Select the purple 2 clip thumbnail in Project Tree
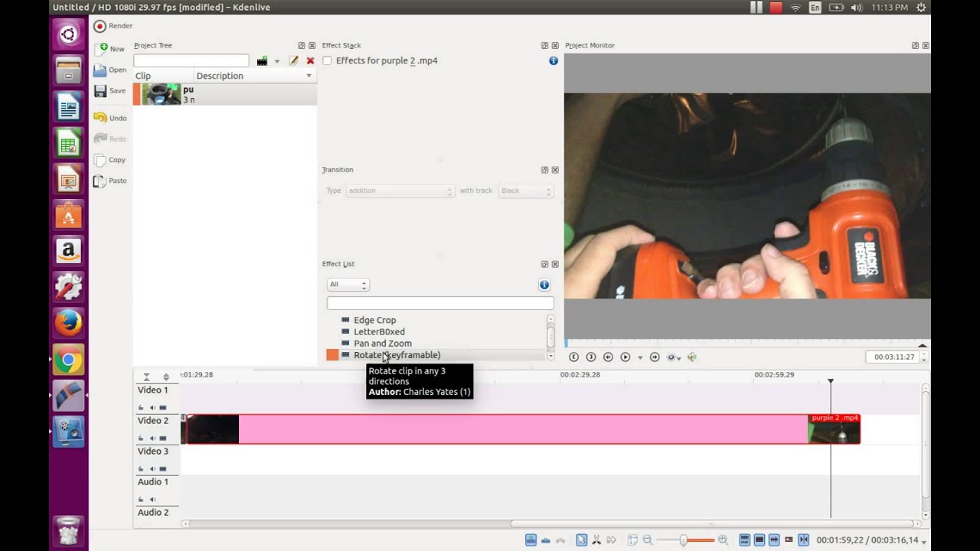This screenshot has width=980, height=551. point(162,94)
